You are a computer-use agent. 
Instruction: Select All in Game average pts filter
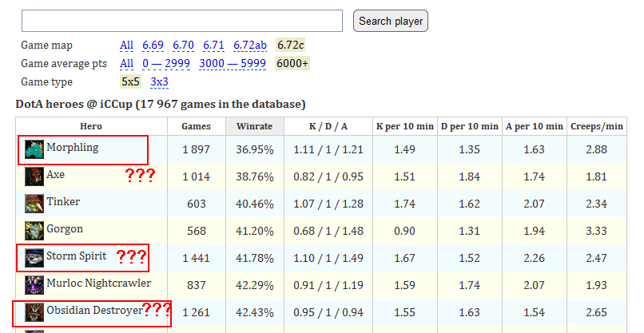point(126,64)
